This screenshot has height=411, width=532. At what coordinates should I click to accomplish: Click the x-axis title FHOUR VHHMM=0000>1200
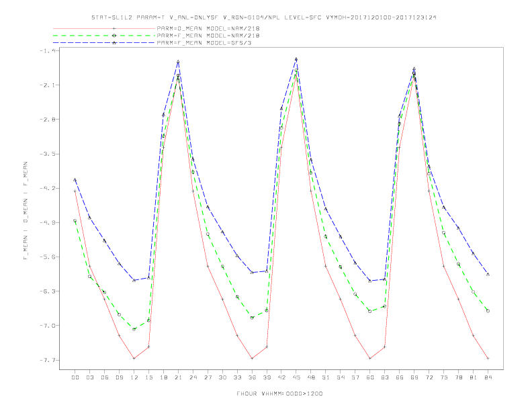(279, 394)
